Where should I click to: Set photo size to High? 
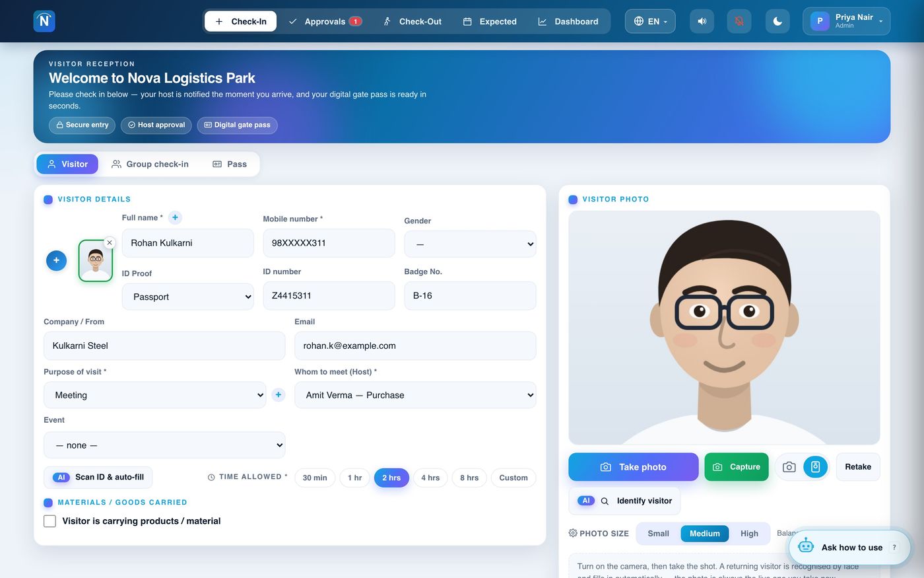(x=749, y=533)
